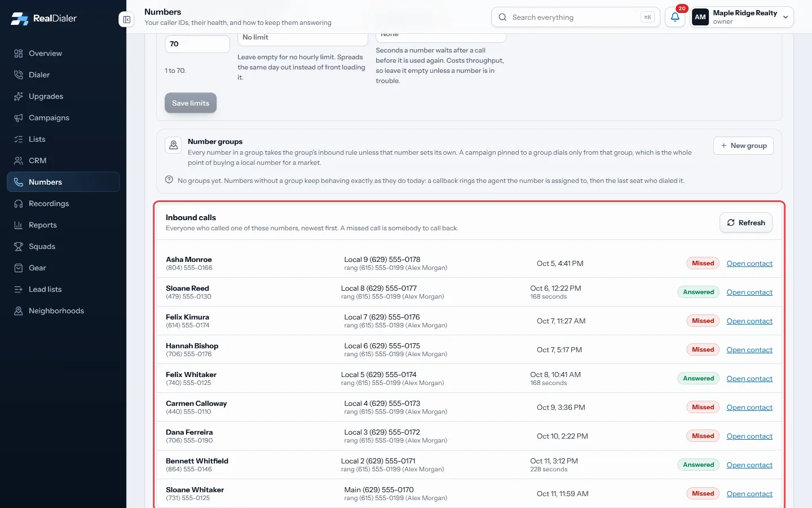Open the Campaigns megaphone icon in the sidebar
The image size is (812, 508).
pos(19,118)
